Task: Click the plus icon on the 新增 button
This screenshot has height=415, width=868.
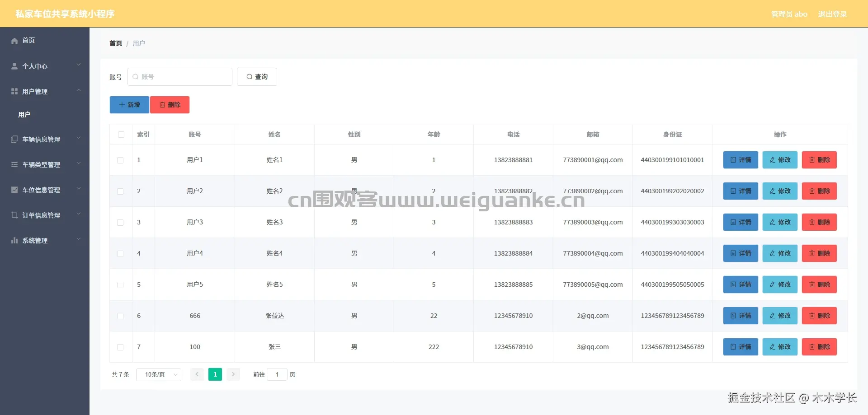Action: (122, 105)
